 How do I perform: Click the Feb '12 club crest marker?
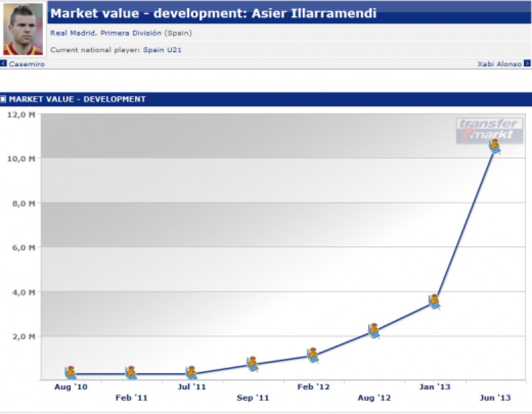[x=313, y=355]
